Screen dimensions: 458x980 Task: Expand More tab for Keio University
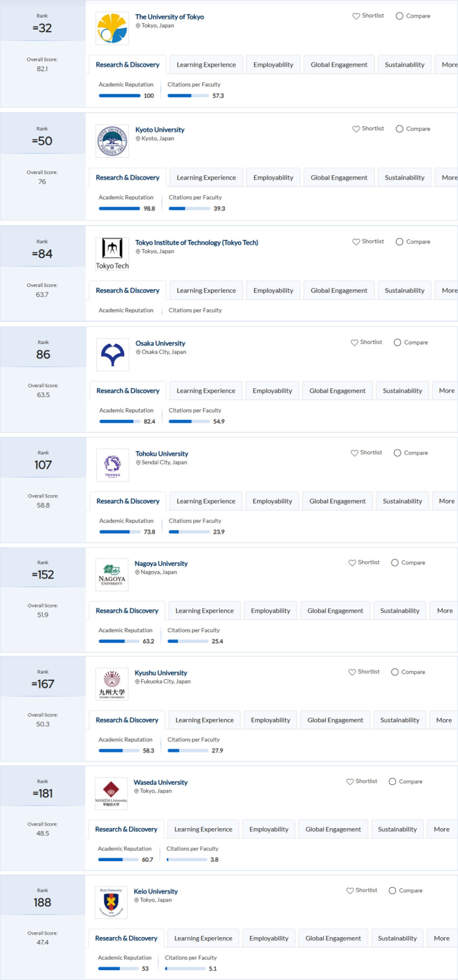click(x=442, y=939)
